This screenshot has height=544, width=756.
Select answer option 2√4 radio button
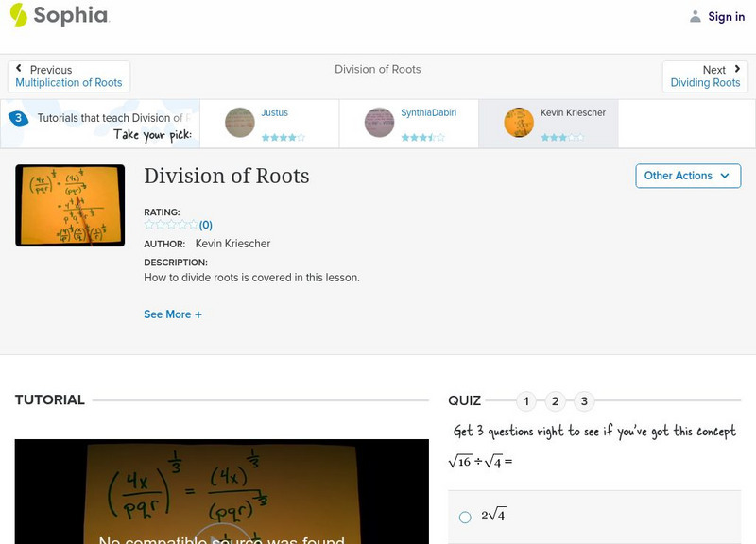click(464, 516)
